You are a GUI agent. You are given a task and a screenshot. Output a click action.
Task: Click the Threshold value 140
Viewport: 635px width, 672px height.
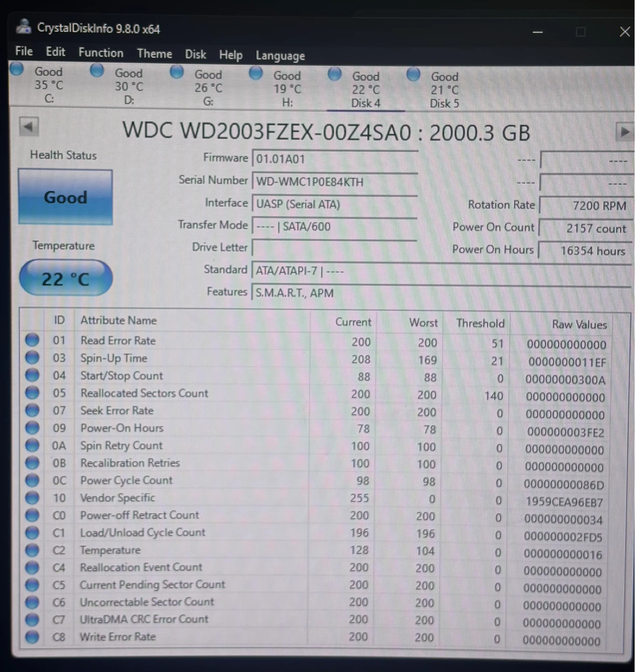494,396
